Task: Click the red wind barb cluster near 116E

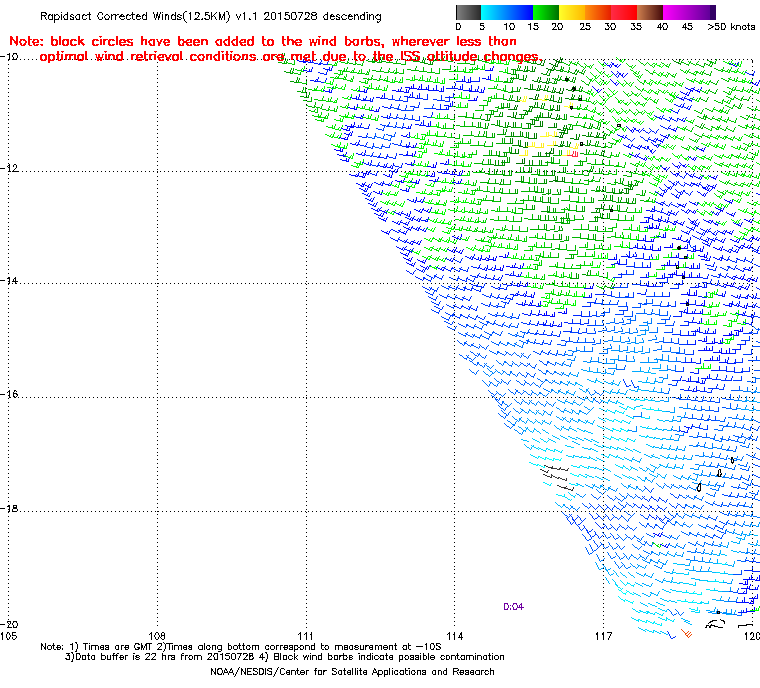Action: click(x=573, y=154)
